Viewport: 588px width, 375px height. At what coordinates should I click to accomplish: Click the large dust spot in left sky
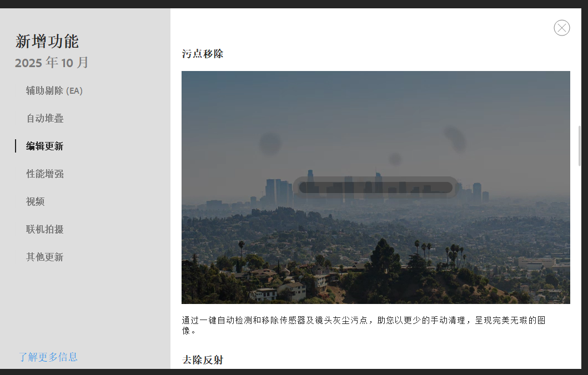coord(270,144)
